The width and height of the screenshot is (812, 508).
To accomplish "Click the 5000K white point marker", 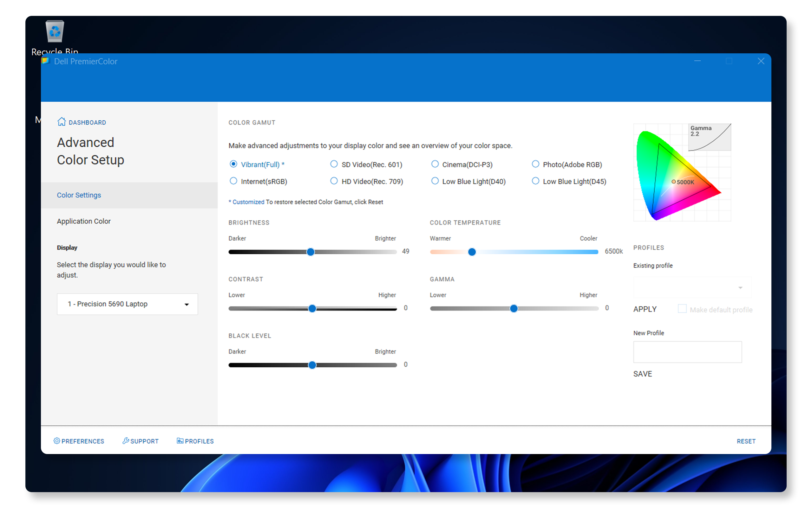I will pos(673,182).
